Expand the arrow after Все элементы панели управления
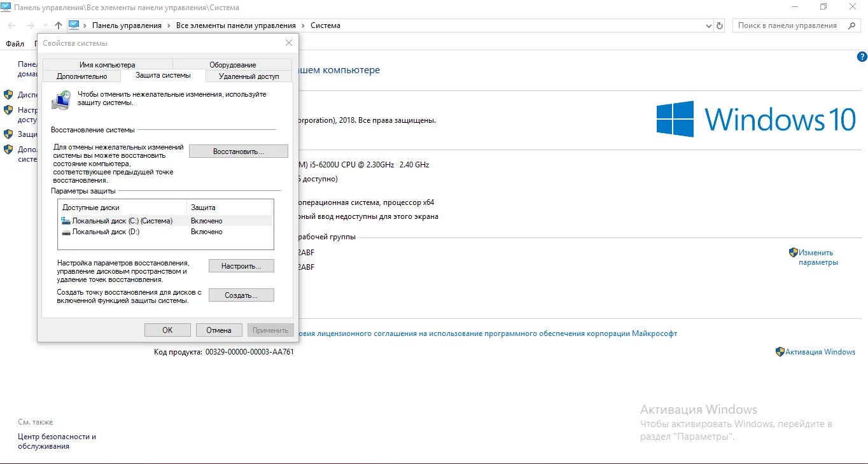Viewport: 868px width, 464px height. pos(303,25)
